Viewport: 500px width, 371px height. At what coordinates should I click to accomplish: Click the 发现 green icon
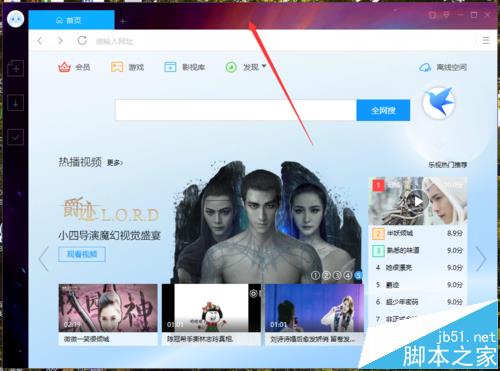(231, 67)
